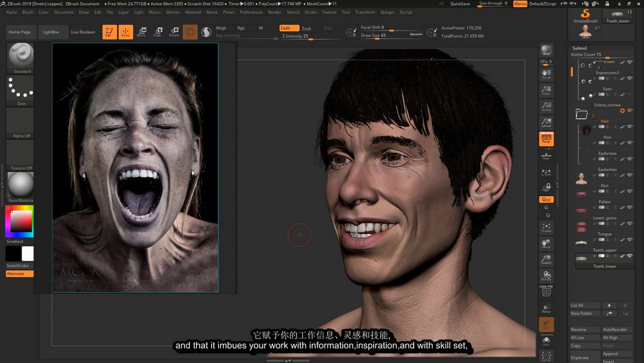Toggle the orange Gizmo circle button
Viewport: 644px width, 363px height.
click(x=190, y=32)
